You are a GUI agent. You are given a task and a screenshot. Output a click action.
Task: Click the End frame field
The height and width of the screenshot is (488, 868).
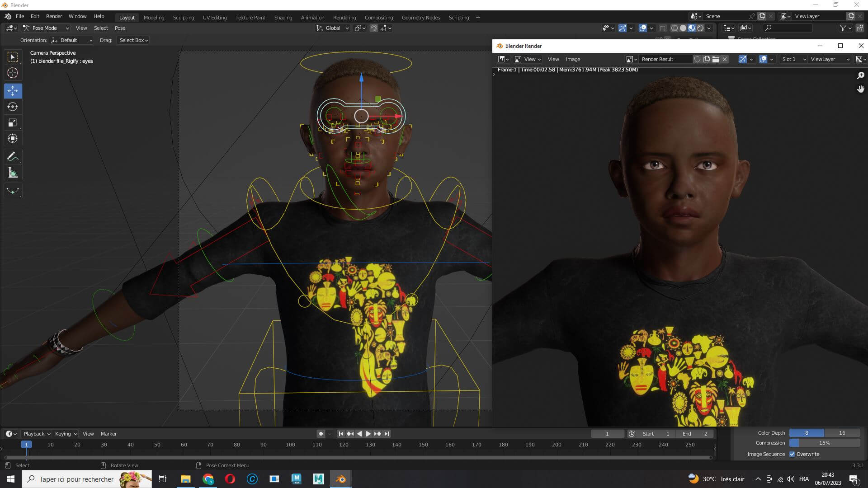coord(695,434)
